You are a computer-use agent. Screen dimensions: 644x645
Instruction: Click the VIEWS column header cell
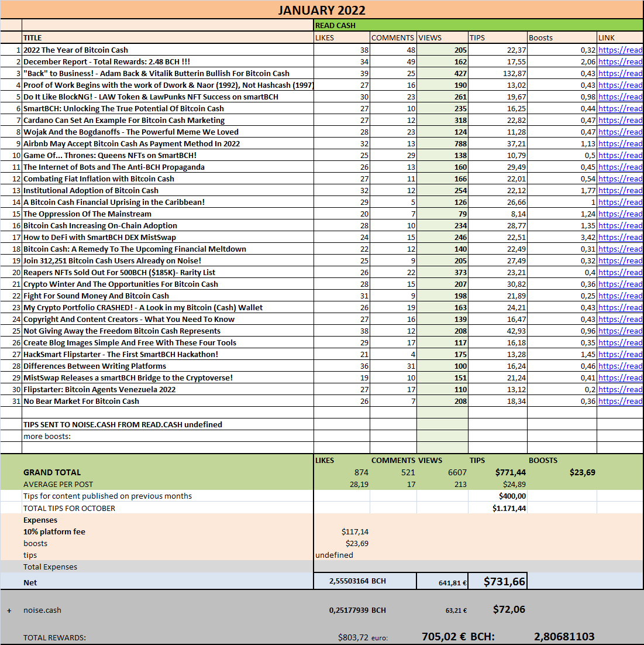(442, 38)
